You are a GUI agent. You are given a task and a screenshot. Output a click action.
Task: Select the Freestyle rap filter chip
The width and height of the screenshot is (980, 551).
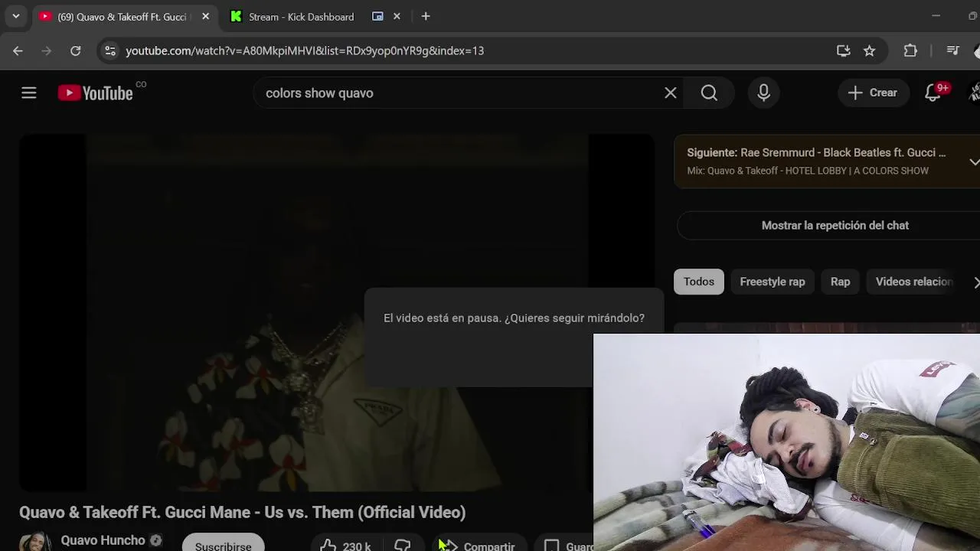tap(772, 282)
